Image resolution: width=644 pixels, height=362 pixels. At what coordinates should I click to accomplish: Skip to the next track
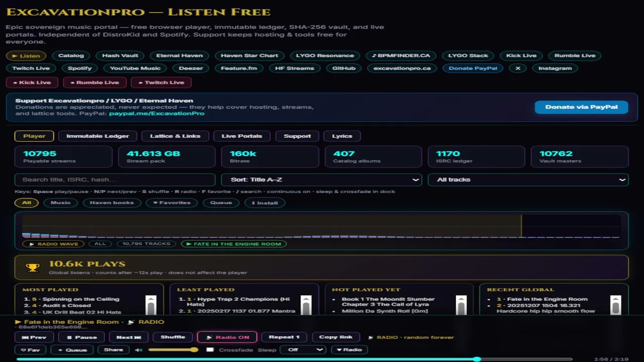pyautogui.click(x=129, y=337)
